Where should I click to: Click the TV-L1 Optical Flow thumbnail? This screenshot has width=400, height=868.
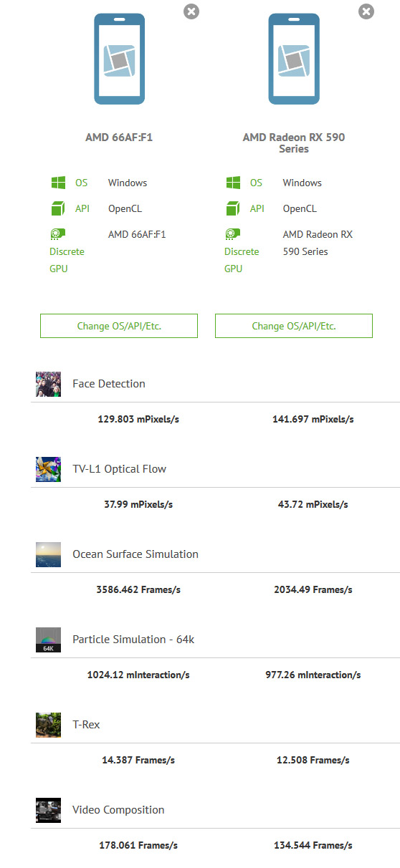click(48, 469)
